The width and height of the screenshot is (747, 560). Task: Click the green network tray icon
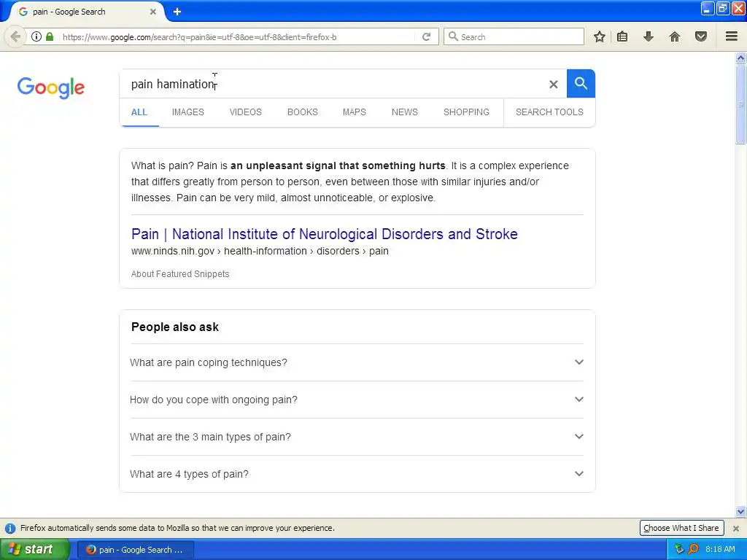click(x=679, y=549)
